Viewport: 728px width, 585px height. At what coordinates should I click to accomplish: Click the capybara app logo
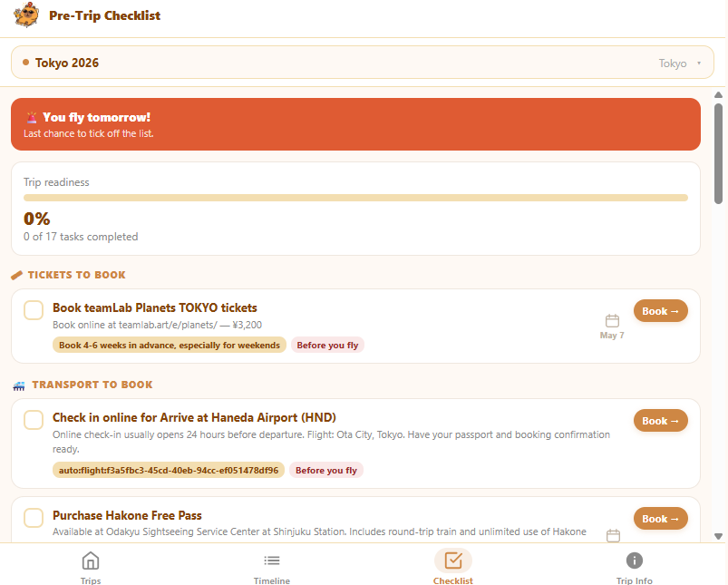(26, 15)
